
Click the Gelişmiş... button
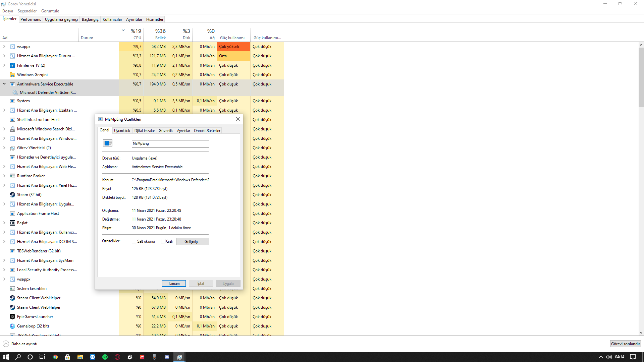(x=193, y=242)
